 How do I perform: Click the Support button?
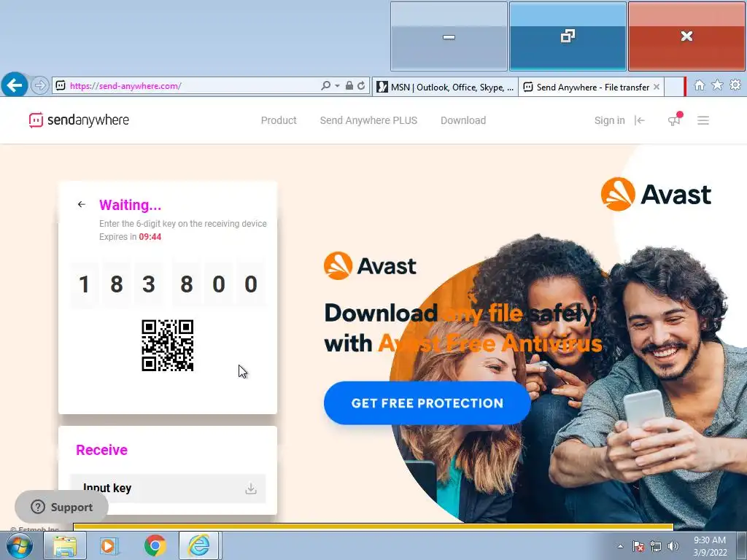tap(62, 507)
